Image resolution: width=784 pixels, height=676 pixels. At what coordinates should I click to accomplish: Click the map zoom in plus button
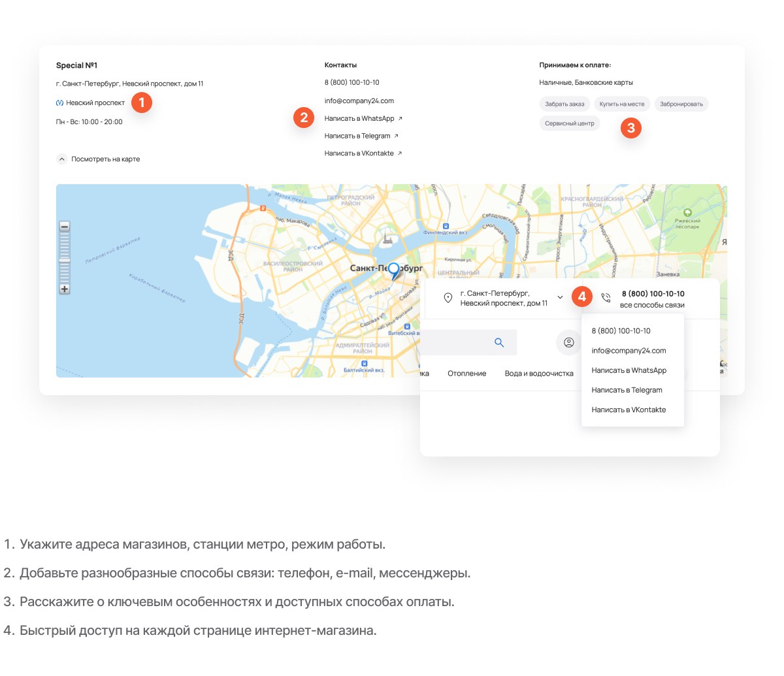coord(65,289)
